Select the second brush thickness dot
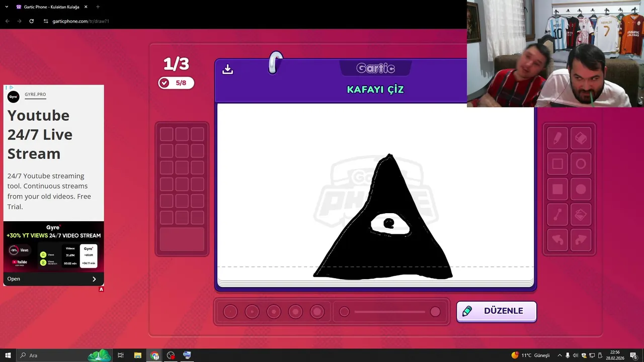 (x=252, y=312)
